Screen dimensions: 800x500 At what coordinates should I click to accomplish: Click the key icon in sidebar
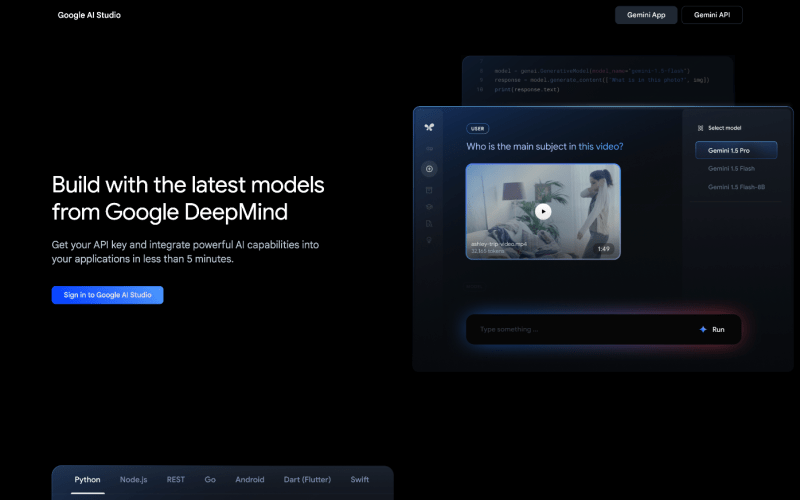tap(429, 148)
